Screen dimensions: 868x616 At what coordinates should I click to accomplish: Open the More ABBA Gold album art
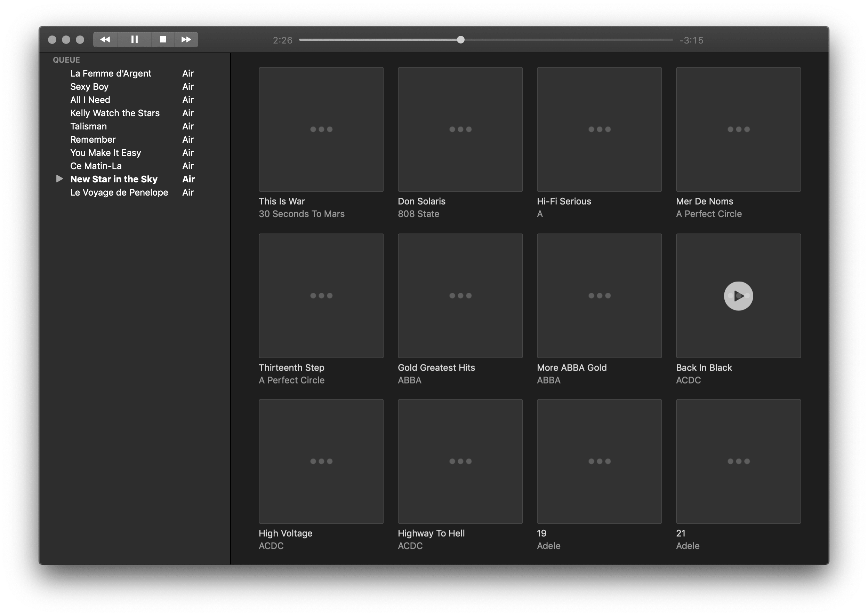tap(599, 296)
